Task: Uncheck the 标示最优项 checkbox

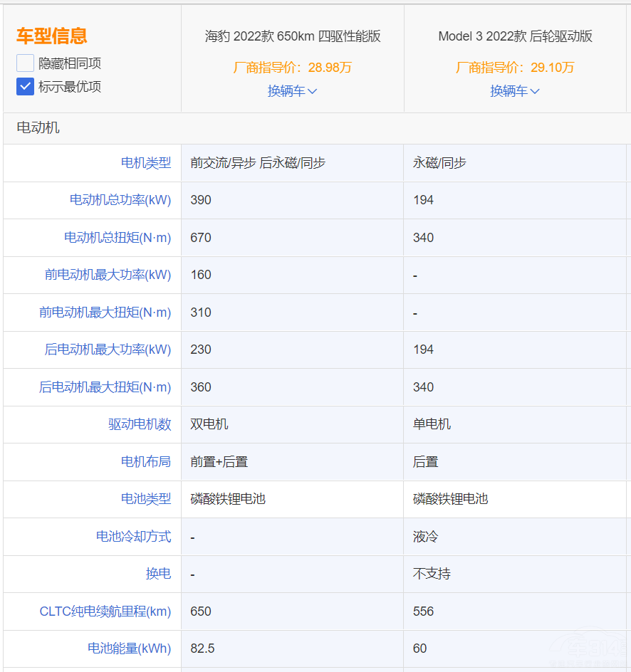Action: click(26, 87)
